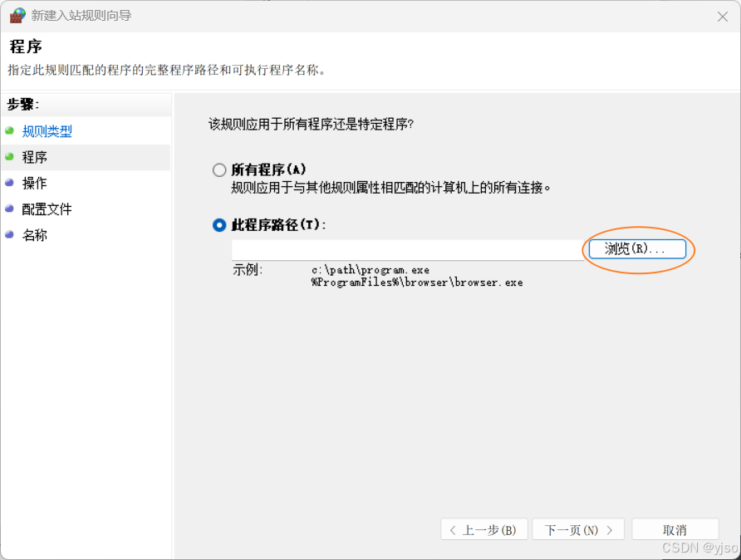Jump to the 名称 step

click(x=34, y=235)
